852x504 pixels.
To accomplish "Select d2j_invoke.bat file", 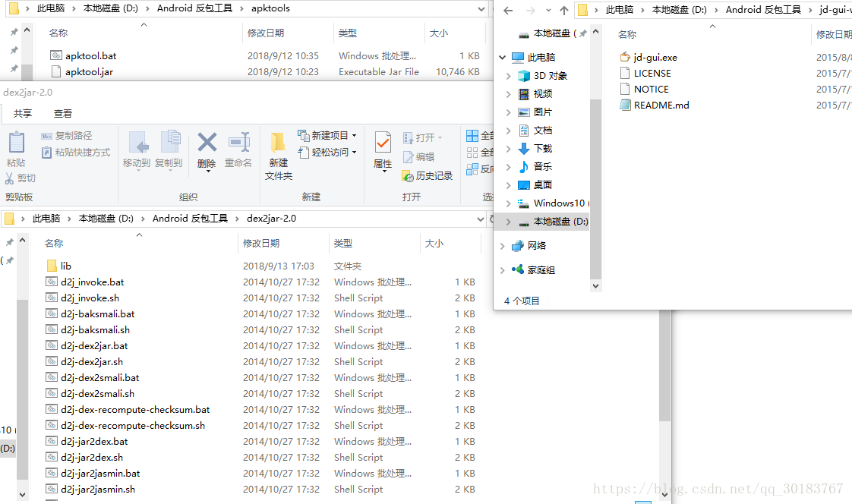I will (x=93, y=282).
